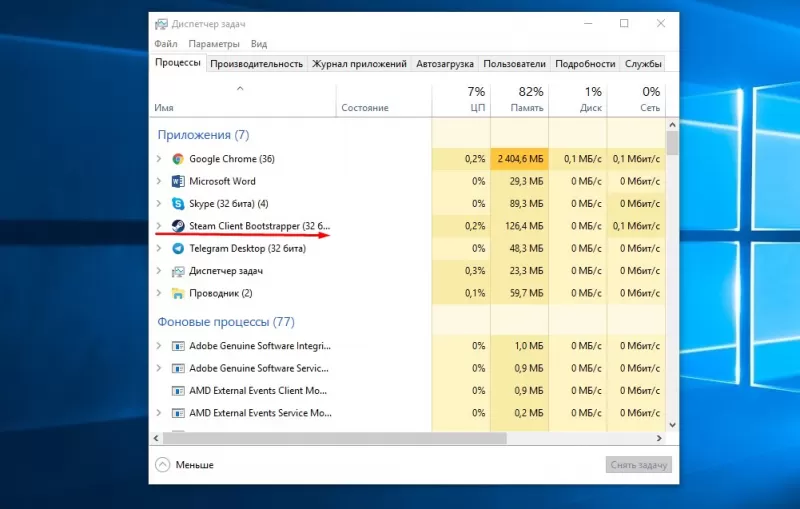Switch to the Службы tab
This screenshot has height=509, width=800.
pyautogui.click(x=643, y=64)
